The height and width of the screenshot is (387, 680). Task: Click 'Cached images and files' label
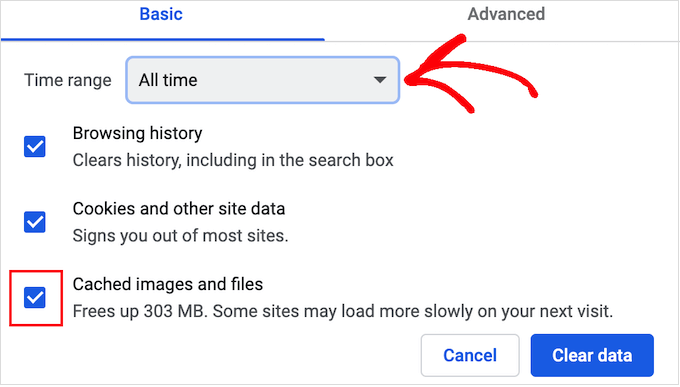point(168,284)
